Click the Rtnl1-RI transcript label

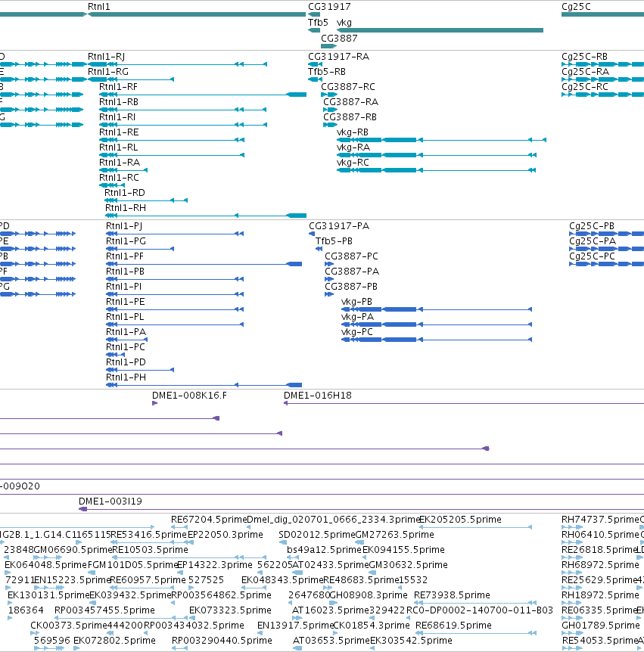pos(117,117)
